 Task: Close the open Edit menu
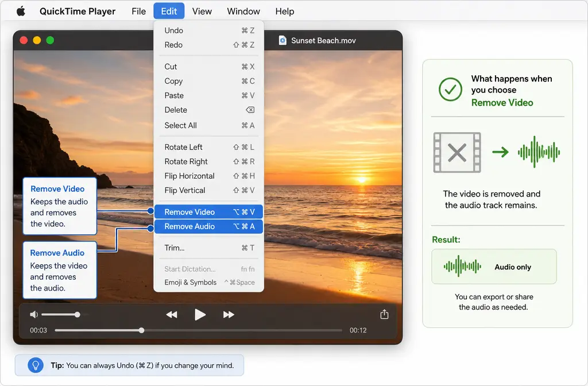pos(169,11)
